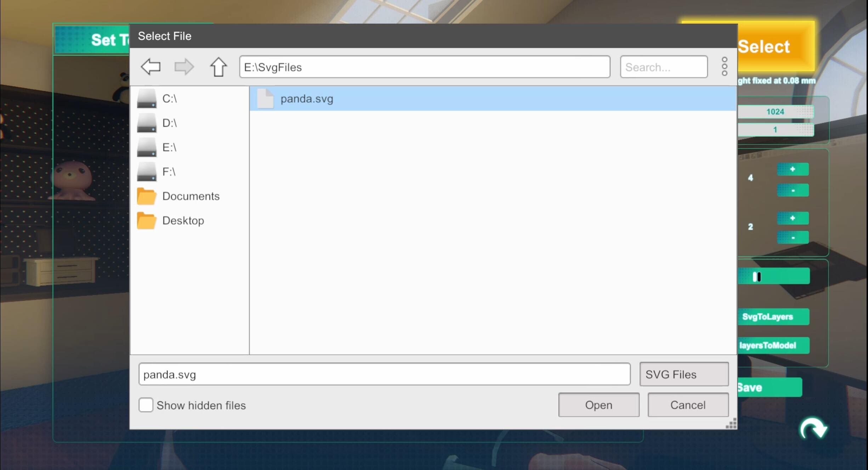Open the SVG Files file type dropdown
The height and width of the screenshot is (470, 868).
point(683,374)
